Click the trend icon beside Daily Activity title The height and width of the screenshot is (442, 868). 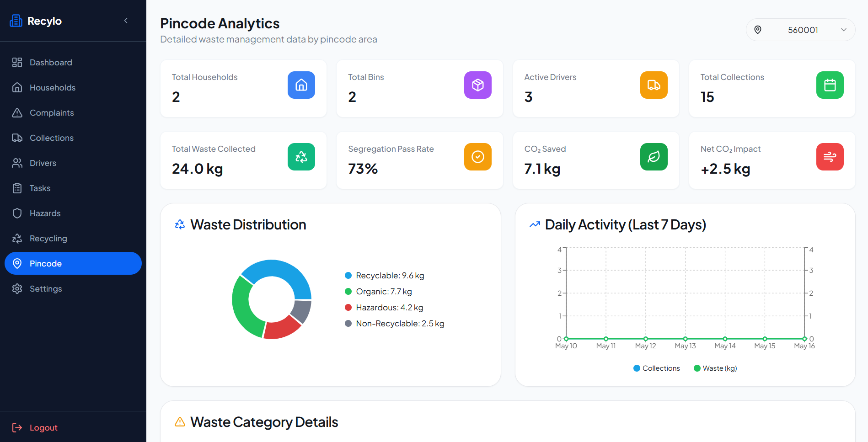pos(535,224)
